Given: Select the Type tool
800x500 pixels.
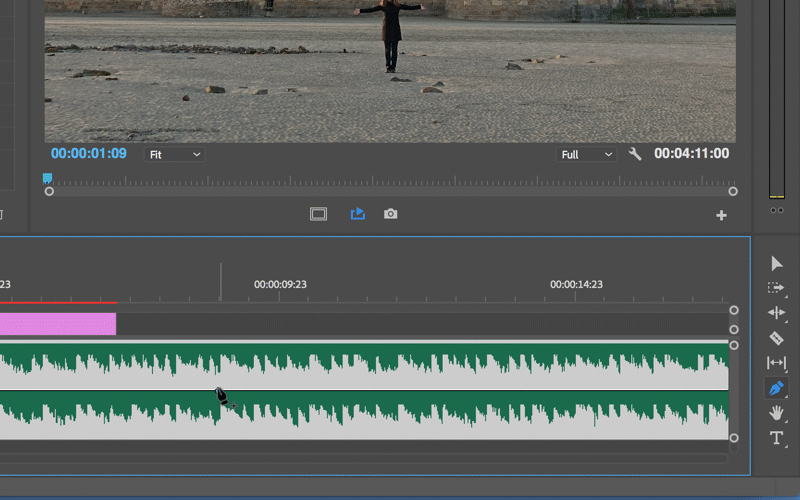Looking at the screenshot, I should (776, 438).
